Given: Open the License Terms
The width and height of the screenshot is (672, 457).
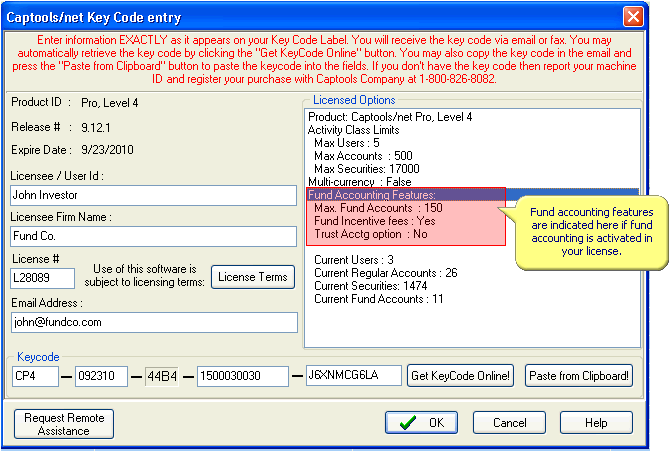Looking at the screenshot, I should (x=252, y=277).
